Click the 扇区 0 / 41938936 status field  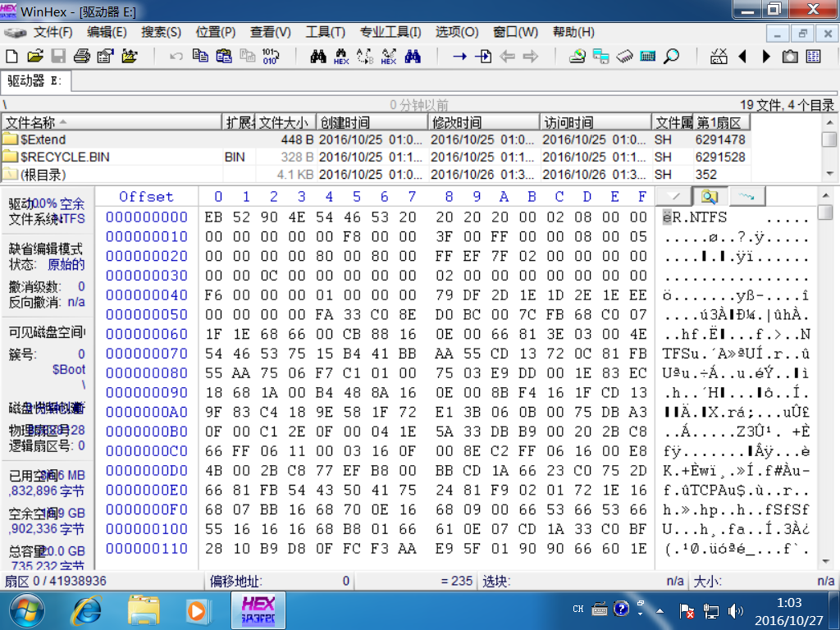click(x=103, y=581)
